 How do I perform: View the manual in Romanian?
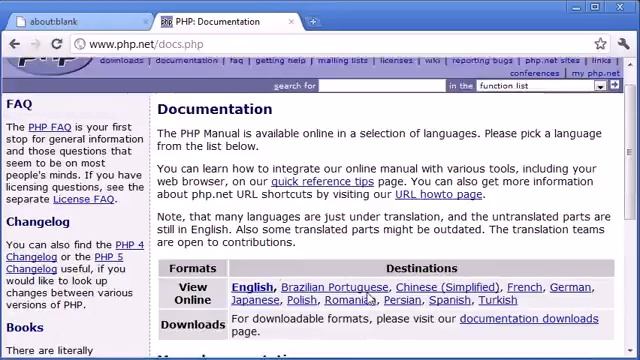click(x=351, y=300)
